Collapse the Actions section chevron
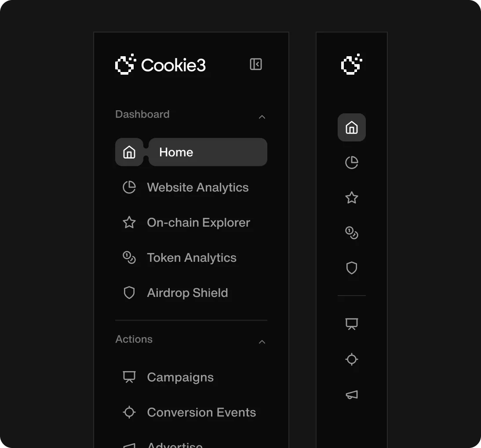This screenshot has width=481, height=448. click(262, 342)
